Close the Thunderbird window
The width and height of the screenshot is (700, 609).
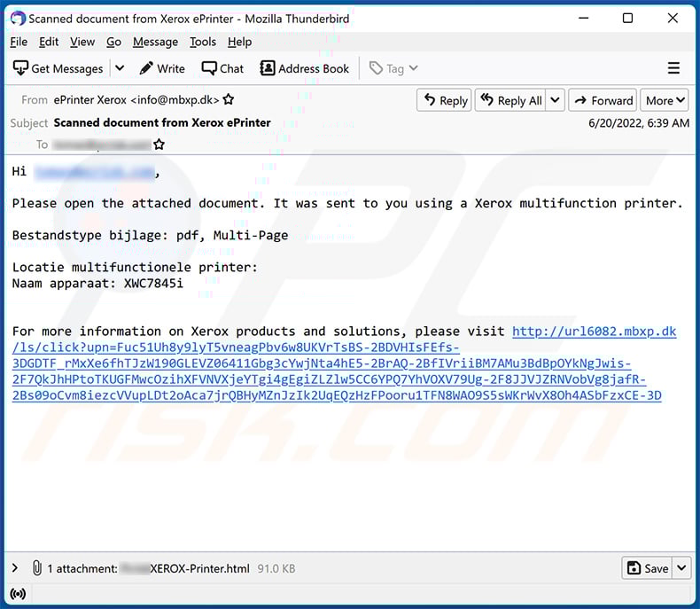673,18
